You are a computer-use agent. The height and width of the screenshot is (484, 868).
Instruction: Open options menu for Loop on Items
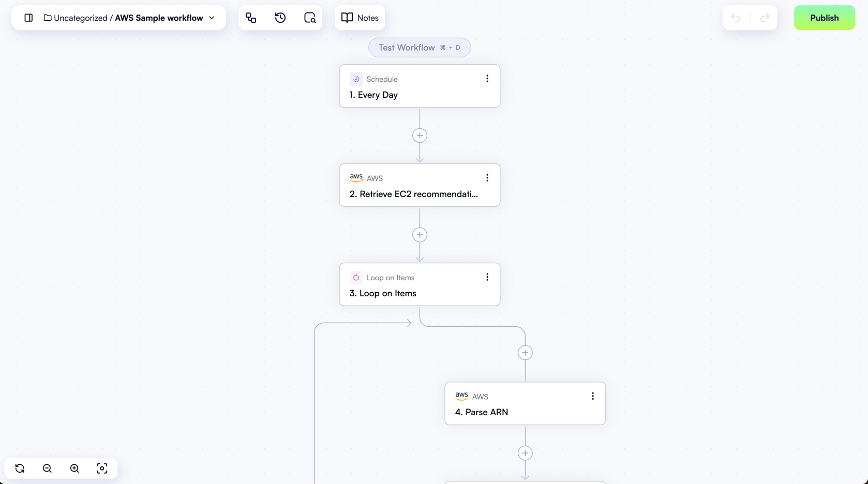pos(487,277)
